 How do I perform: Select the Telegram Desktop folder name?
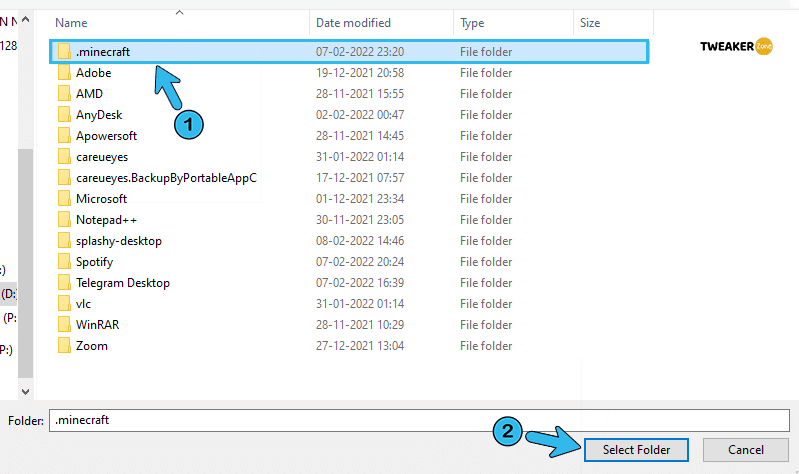coord(123,283)
